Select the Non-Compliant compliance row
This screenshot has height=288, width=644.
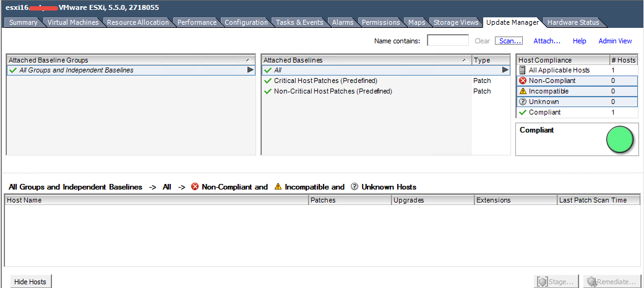click(577, 81)
